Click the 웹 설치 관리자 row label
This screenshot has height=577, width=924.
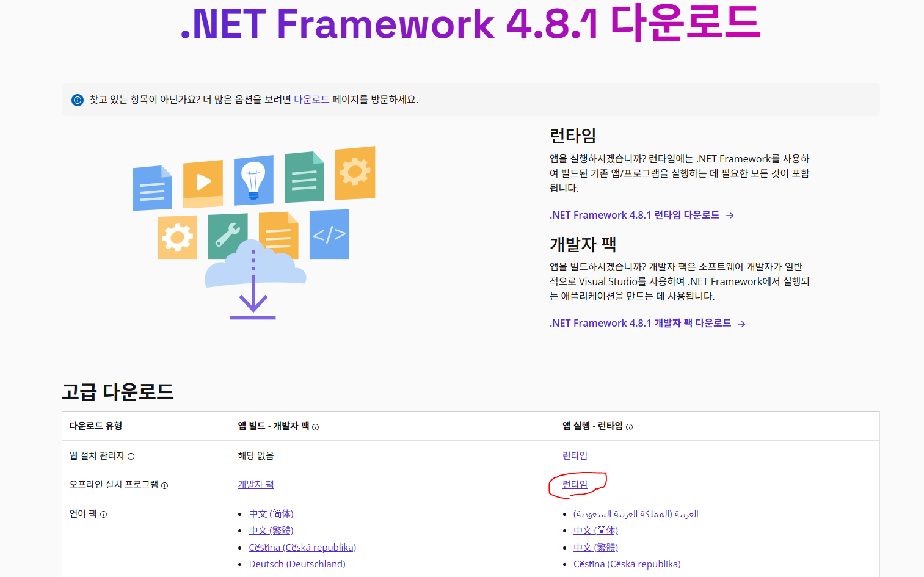click(x=96, y=455)
